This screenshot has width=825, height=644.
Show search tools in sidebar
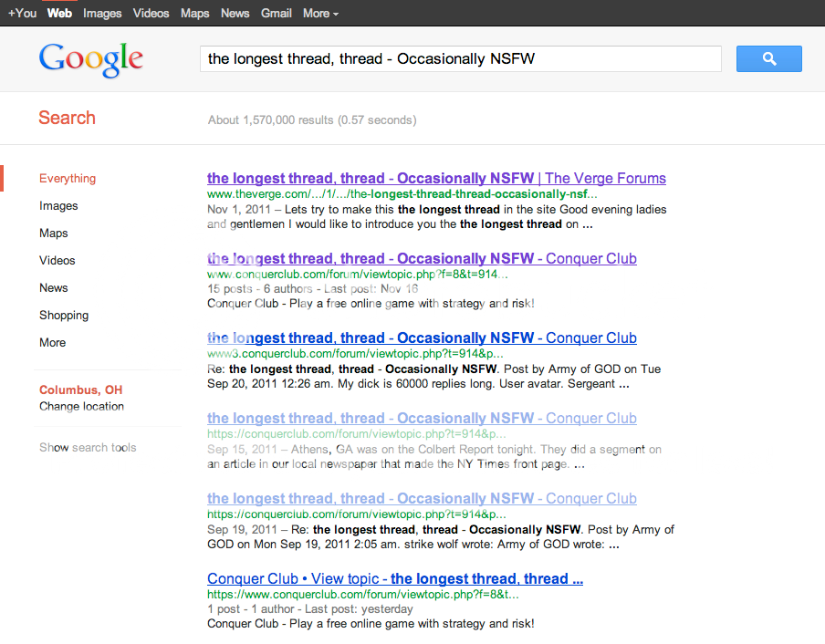pos(88,448)
